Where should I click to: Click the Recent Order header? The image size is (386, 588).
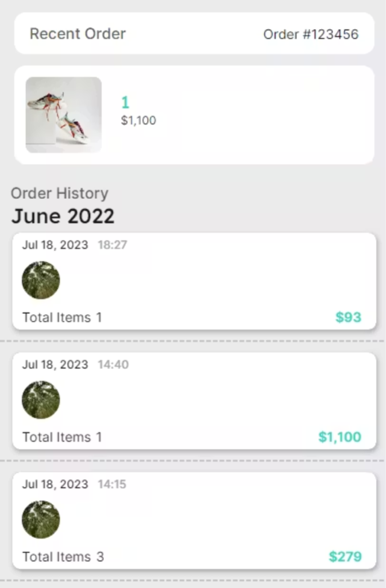78,34
